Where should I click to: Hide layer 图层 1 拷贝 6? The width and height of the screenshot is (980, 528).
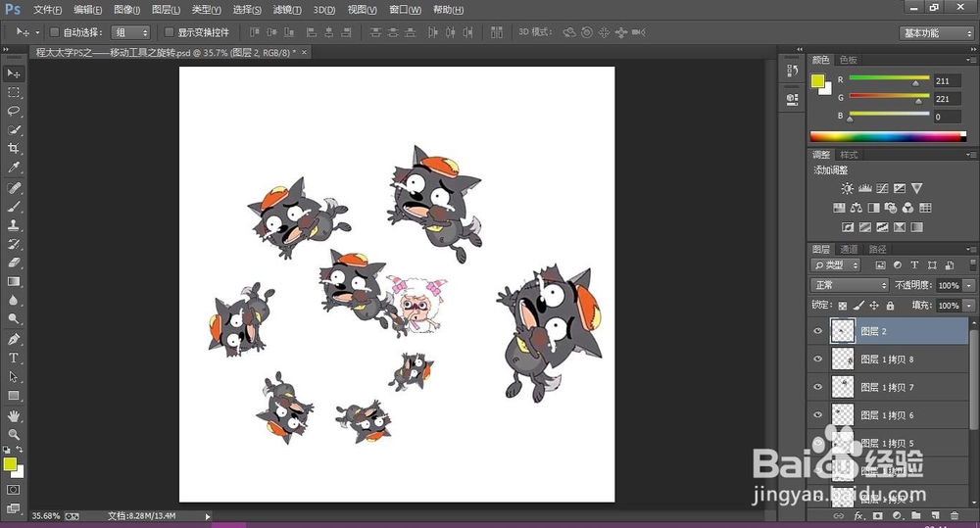point(817,415)
